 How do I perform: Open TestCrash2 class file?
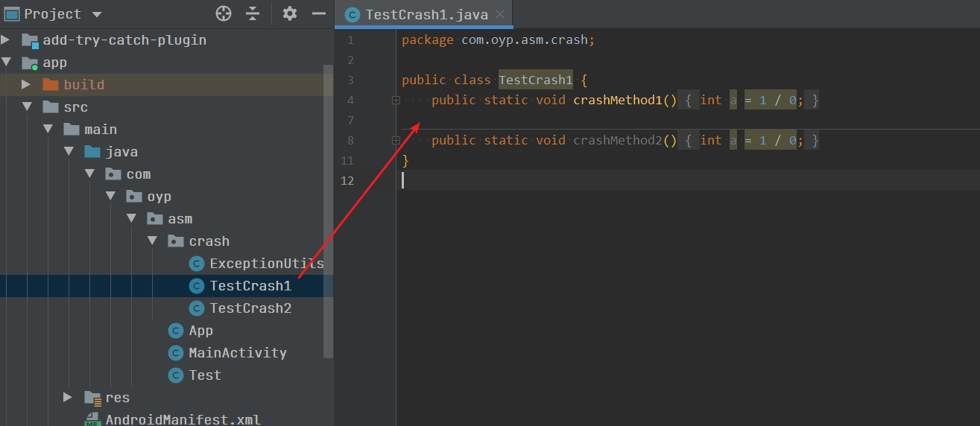tap(250, 308)
